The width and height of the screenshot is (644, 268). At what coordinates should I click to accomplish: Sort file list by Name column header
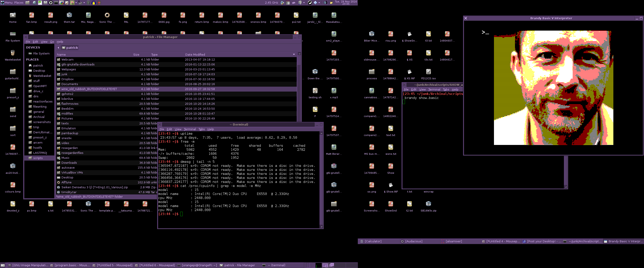(94, 54)
